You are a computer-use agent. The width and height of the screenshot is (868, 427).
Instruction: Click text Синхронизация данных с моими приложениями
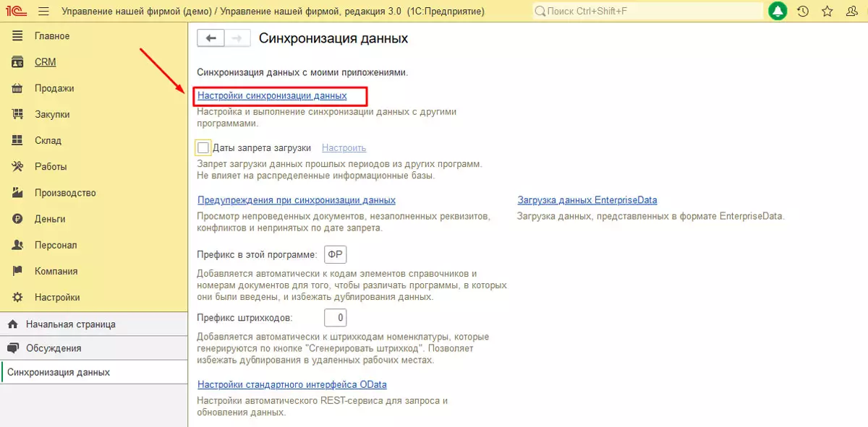click(x=302, y=72)
